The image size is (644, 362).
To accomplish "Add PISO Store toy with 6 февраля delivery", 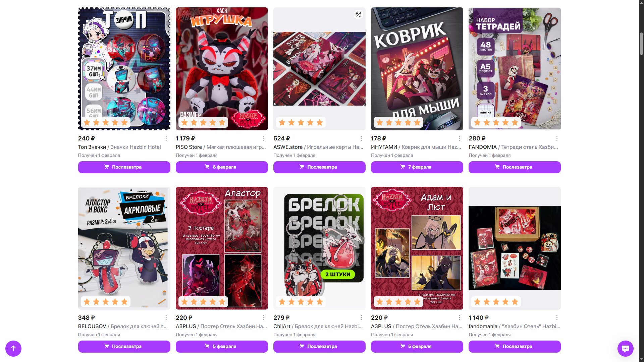I will [x=222, y=167].
